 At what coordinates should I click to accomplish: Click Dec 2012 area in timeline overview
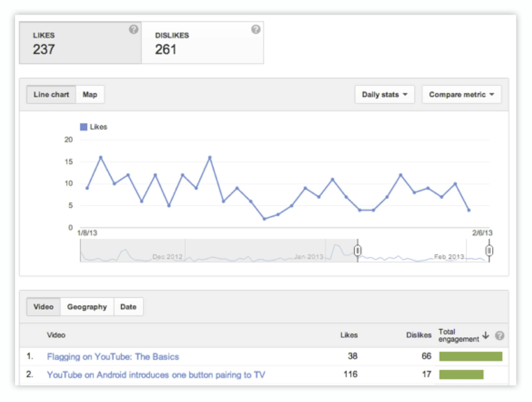point(167,257)
